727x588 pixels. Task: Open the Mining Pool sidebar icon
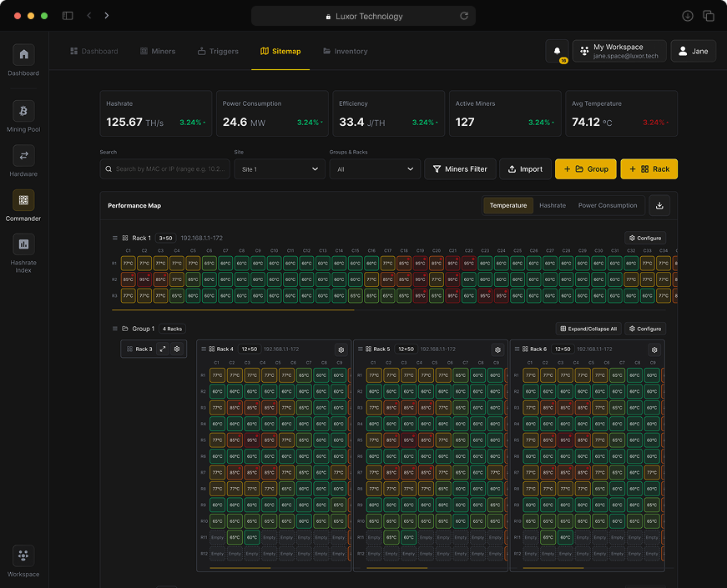23,111
